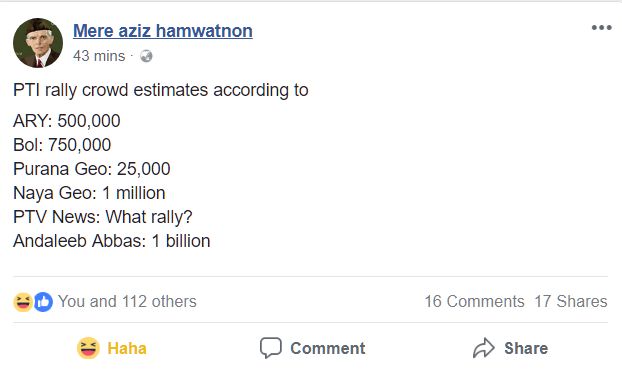The image size is (622, 371).
Task: Open the three-dot post options menu
Action: pyautogui.click(x=601, y=27)
